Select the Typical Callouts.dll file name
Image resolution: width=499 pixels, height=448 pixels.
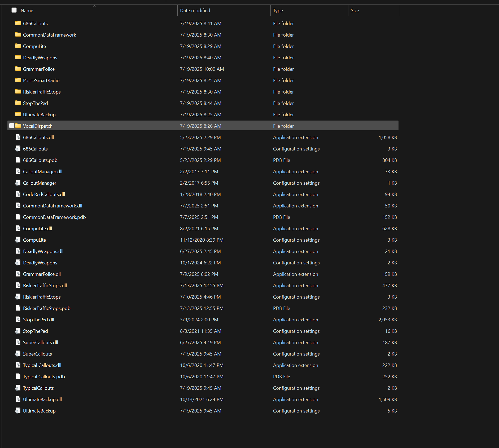(42, 365)
